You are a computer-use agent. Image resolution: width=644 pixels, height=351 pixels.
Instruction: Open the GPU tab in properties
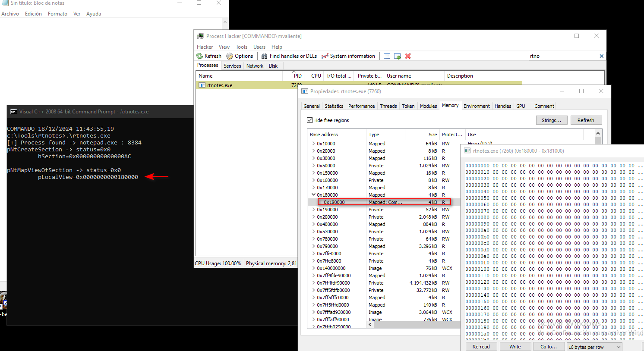(x=521, y=106)
